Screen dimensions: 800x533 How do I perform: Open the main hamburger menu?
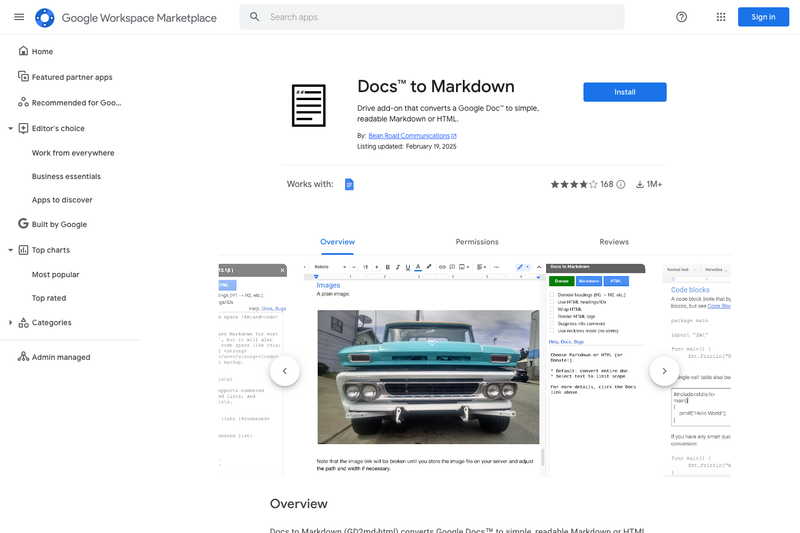pos(19,17)
